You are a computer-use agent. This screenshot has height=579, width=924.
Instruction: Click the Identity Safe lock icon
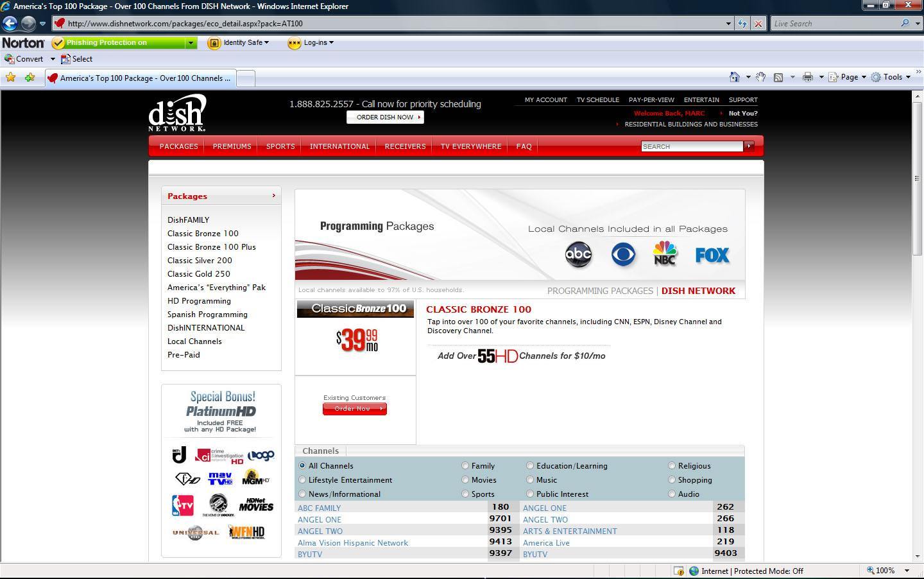point(214,43)
